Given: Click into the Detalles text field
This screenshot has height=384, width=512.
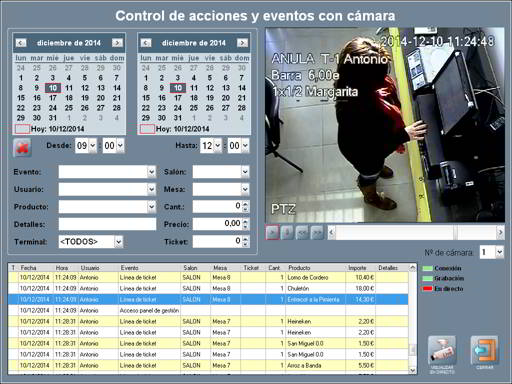Looking at the screenshot, I should point(107,224).
